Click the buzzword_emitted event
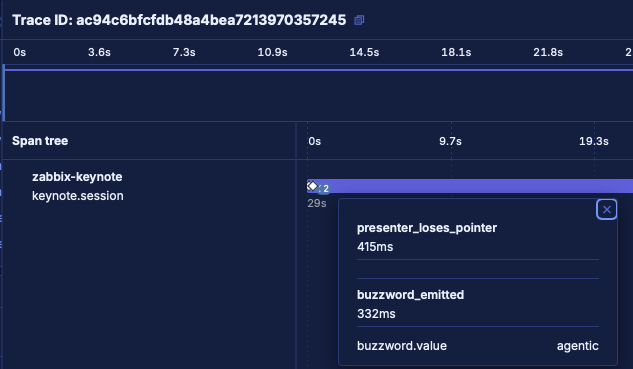This screenshot has height=369, width=633. (410, 295)
